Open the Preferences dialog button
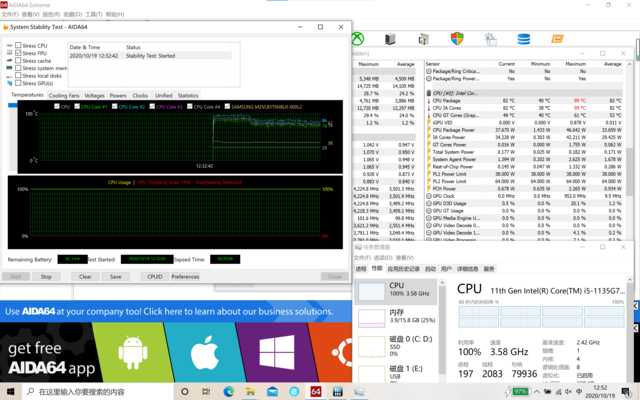The width and height of the screenshot is (640, 400). pos(185,276)
